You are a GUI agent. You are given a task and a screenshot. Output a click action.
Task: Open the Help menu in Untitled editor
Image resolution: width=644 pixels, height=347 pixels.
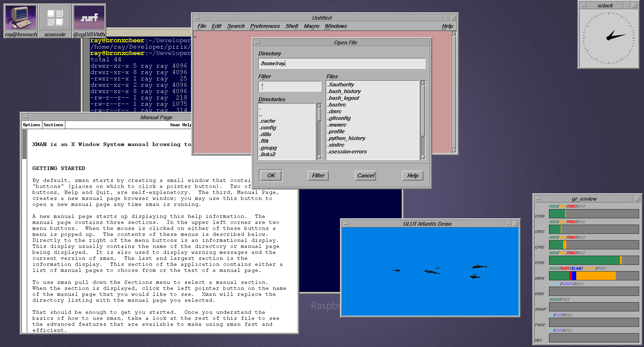[x=447, y=26]
